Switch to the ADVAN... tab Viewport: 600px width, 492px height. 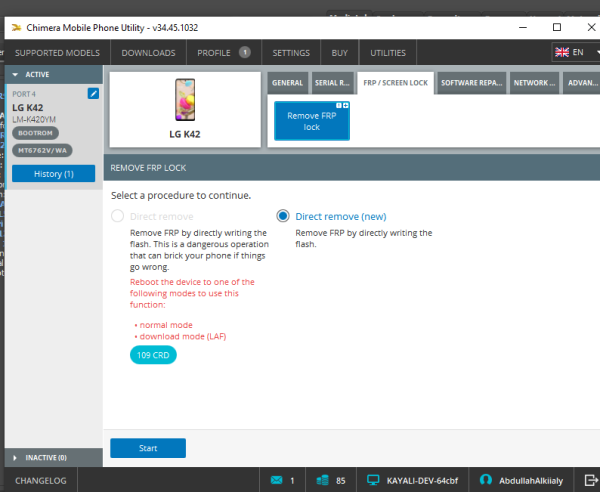(x=582, y=83)
